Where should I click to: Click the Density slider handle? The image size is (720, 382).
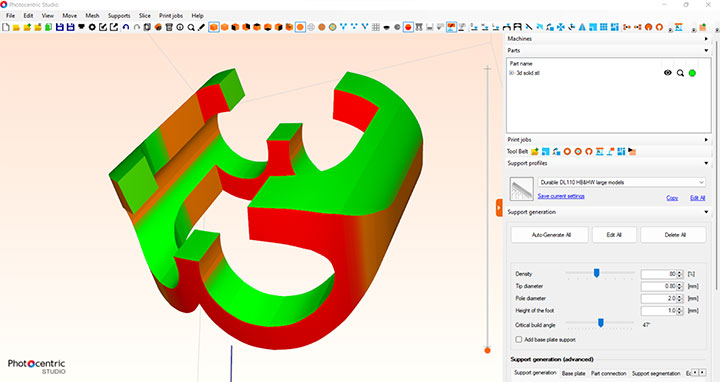click(596, 273)
